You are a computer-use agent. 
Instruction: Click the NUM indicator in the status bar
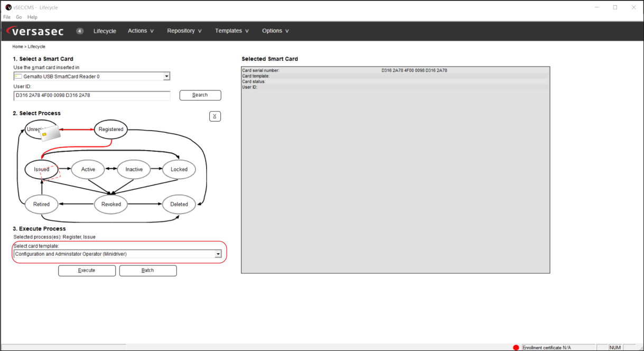pos(615,348)
